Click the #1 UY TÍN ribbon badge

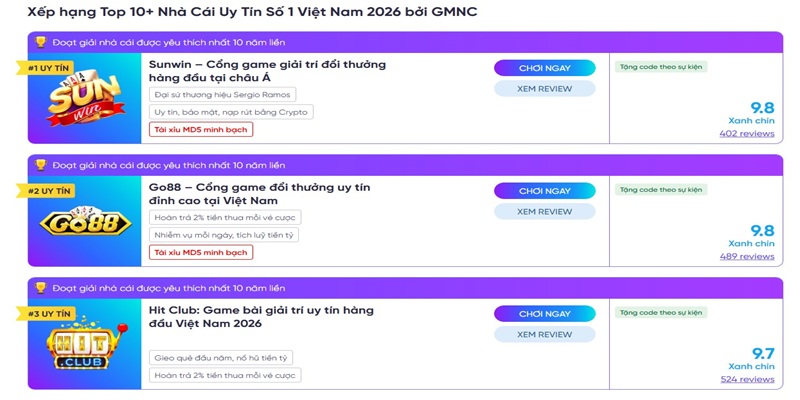point(46,68)
